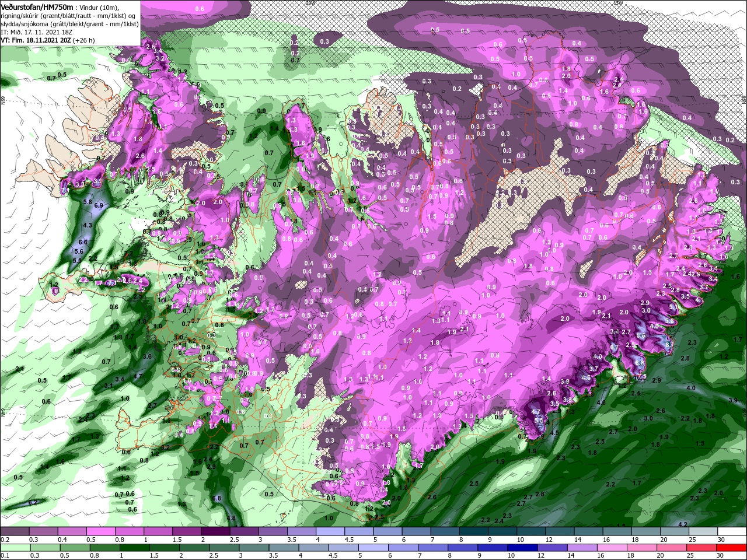The image size is (747, 560).
Task: Select the dark purple snow swatch between 2 and 2.5
Action: (215, 531)
